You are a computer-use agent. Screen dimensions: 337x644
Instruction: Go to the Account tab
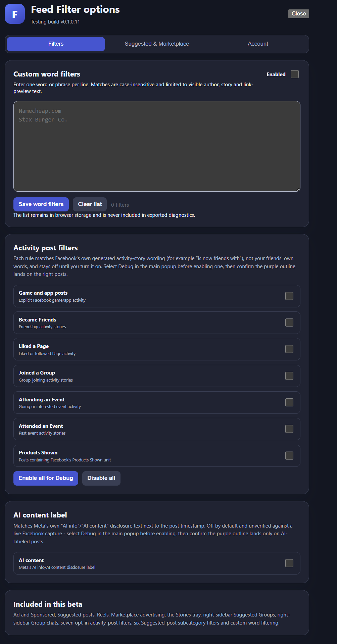pyautogui.click(x=258, y=44)
